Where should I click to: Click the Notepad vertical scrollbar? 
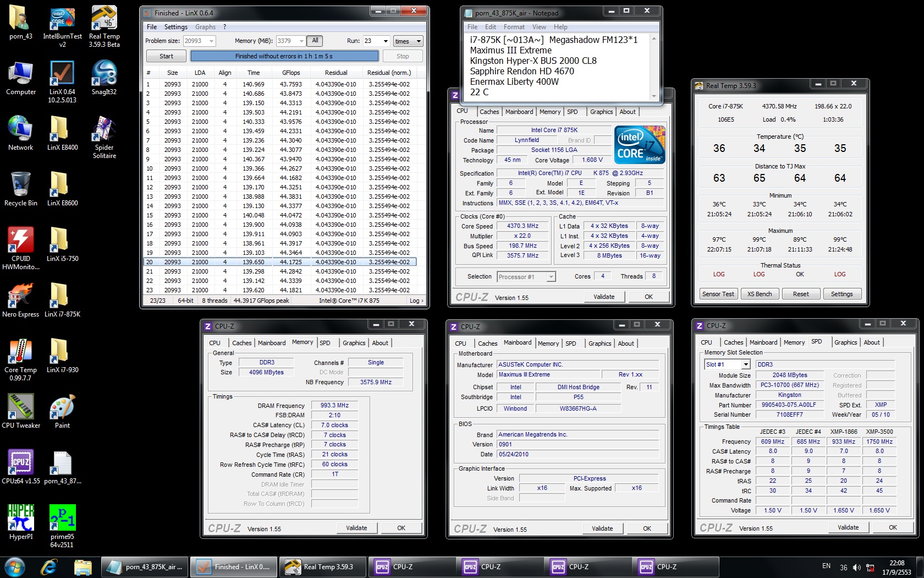654,67
